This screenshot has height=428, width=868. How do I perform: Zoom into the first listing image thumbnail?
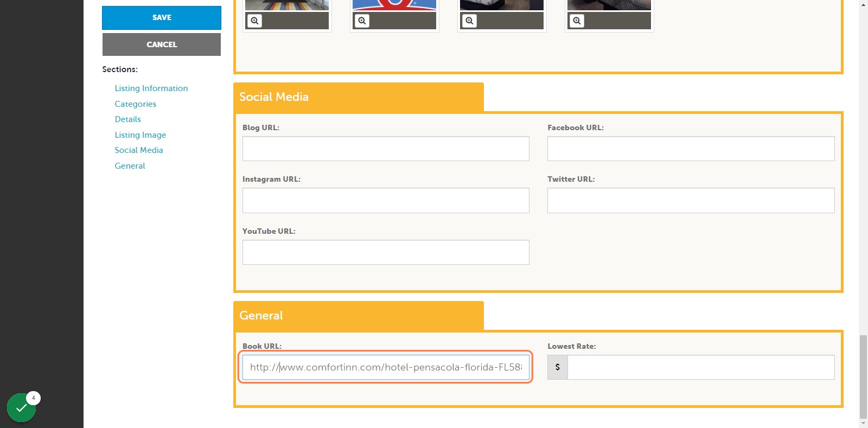(254, 21)
